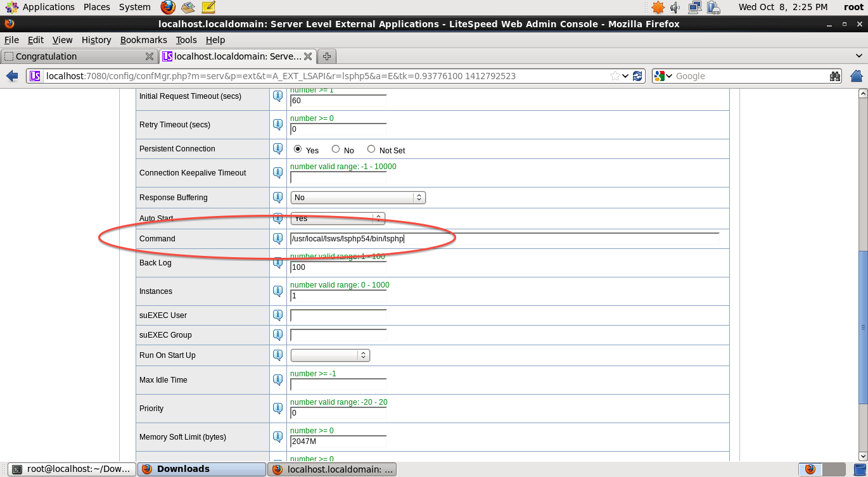Viewport: 868px width, 477px height.
Task: Open the search engine selector dropdown
Action: click(x=664, y=76)
